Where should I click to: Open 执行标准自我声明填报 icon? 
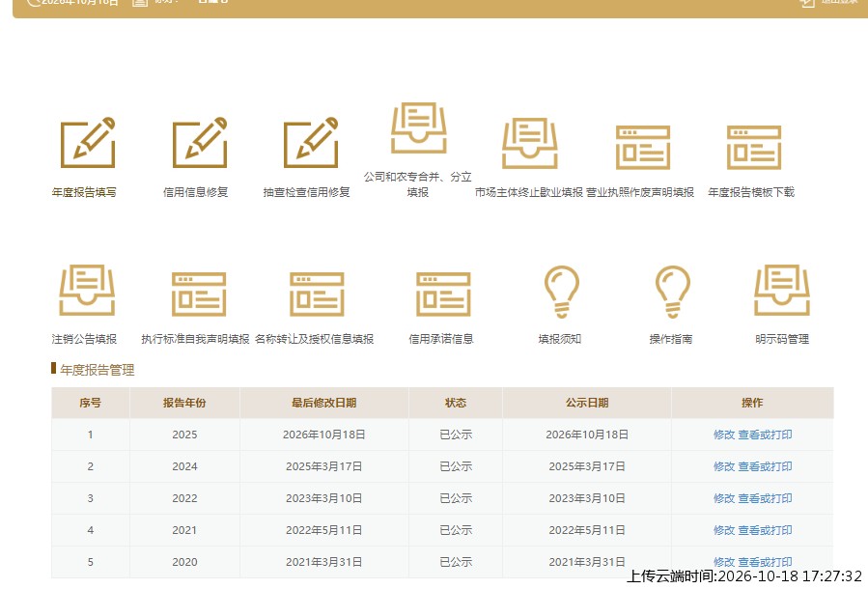[x=199, y=294]
